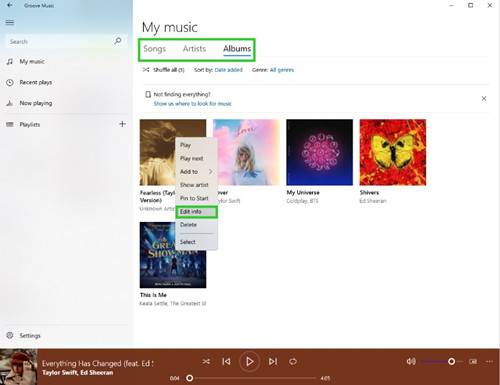Click the Coldplay; BTS artist name

point(302,201)
